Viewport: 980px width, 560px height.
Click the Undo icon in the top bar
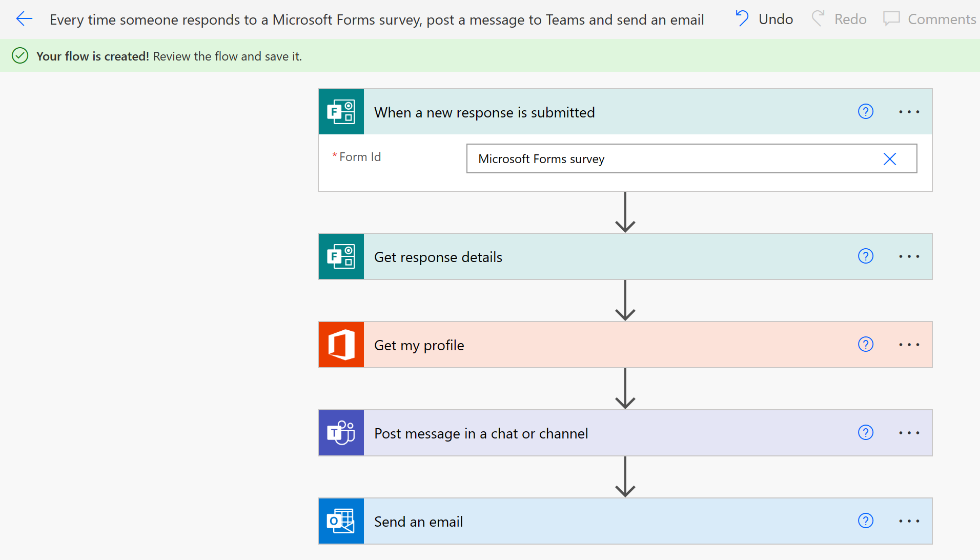click(742, 18)
